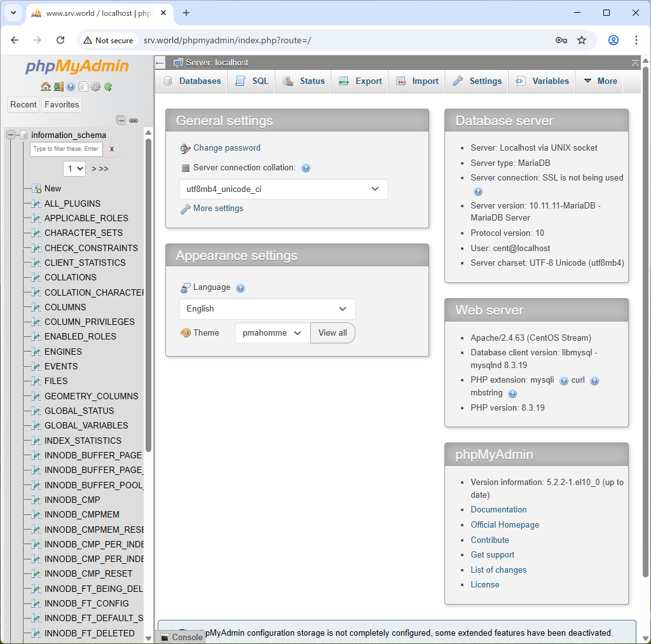
Task: Click help icon next to Server connection collation
Action: tap(306, 168)
